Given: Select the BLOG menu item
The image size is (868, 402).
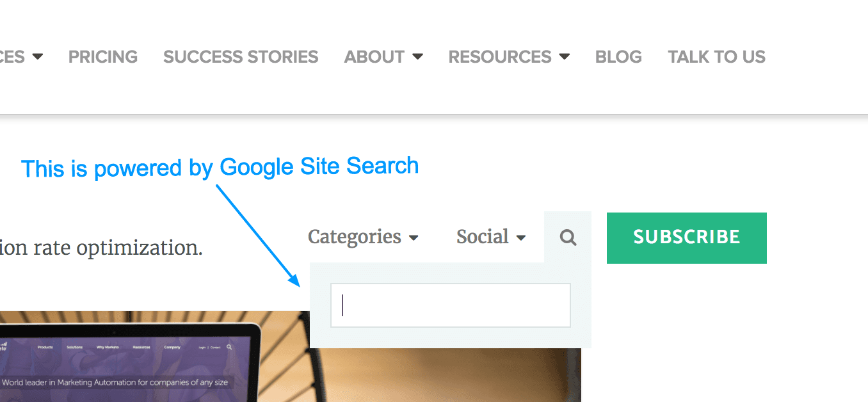Looking at the screenshot, I should [x=618, y=56].
